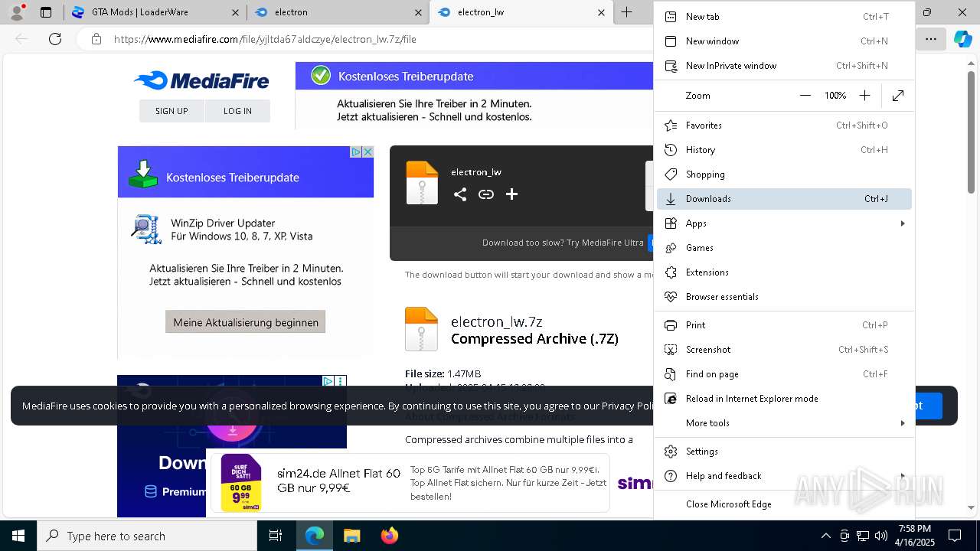980x551 pixels.
Task: Click the New window entry
Action: [x=784, y=41]
